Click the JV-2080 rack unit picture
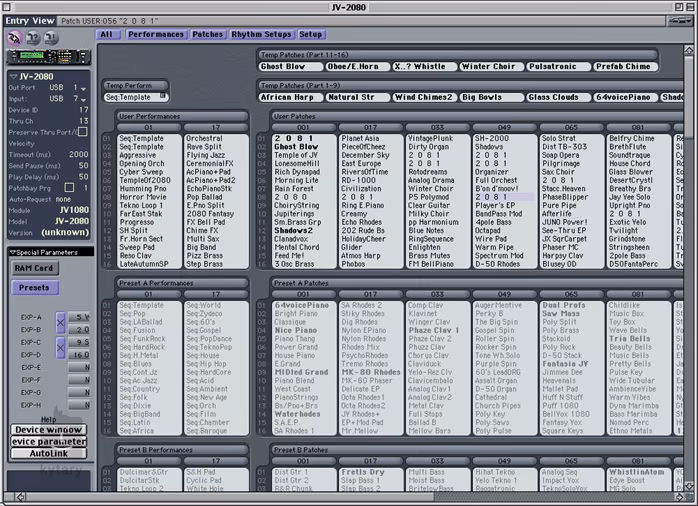The height and width of the screenshot is (506, 698). coord(49,57)
